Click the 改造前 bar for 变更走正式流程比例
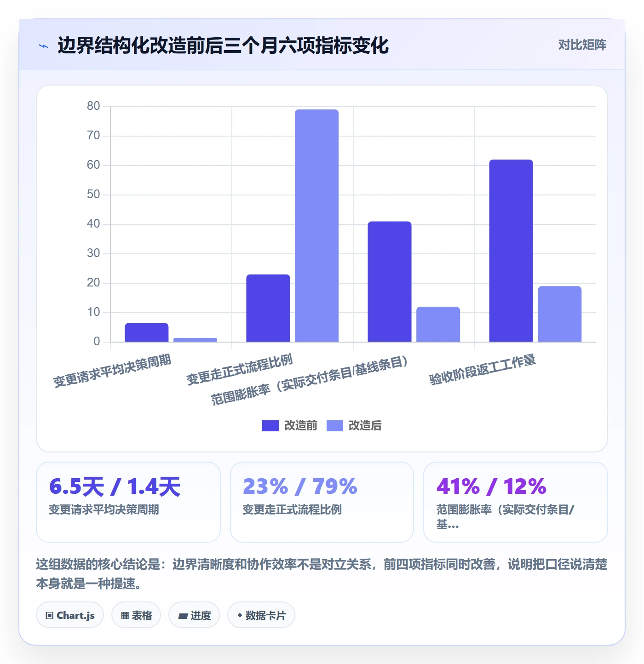Viewport: 644px width, 664px height. pos(268,308)
